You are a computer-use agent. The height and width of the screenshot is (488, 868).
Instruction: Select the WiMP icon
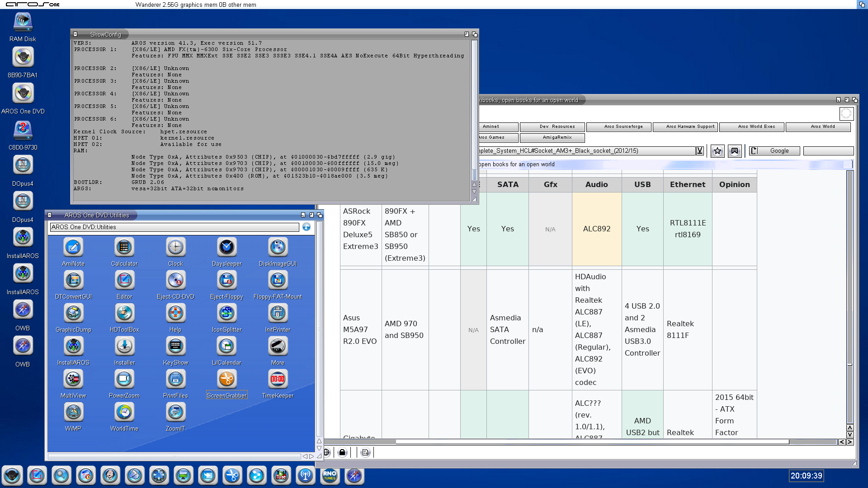pyautogui.click(x=73, y=412)
